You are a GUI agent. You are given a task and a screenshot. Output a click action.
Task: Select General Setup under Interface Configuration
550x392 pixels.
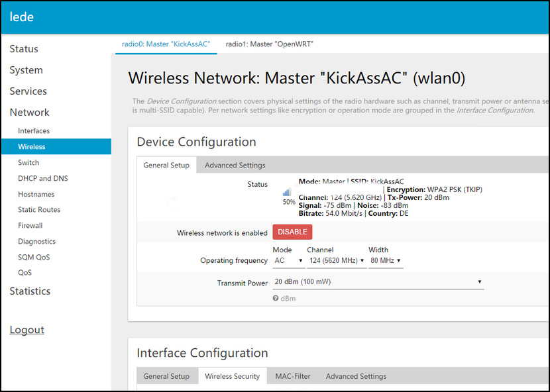pyautogui.click(x=166, y=375)
